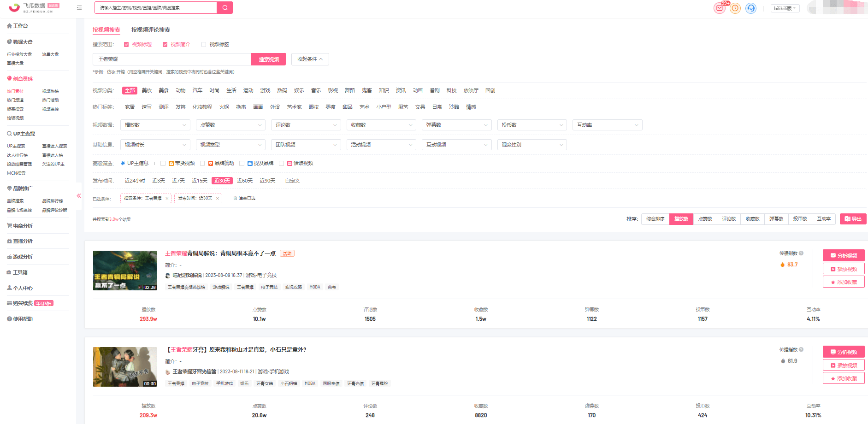Click the 导出 export button

coord(853,219)
